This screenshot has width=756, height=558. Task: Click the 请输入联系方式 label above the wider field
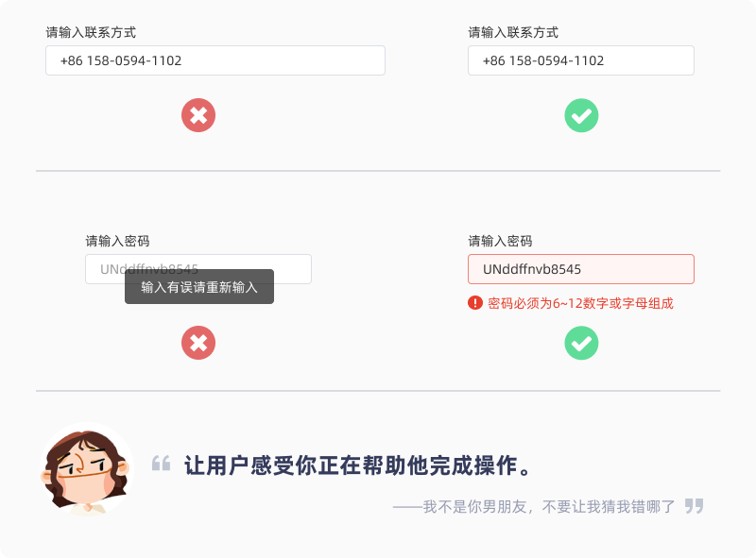[x=91, y=32]
